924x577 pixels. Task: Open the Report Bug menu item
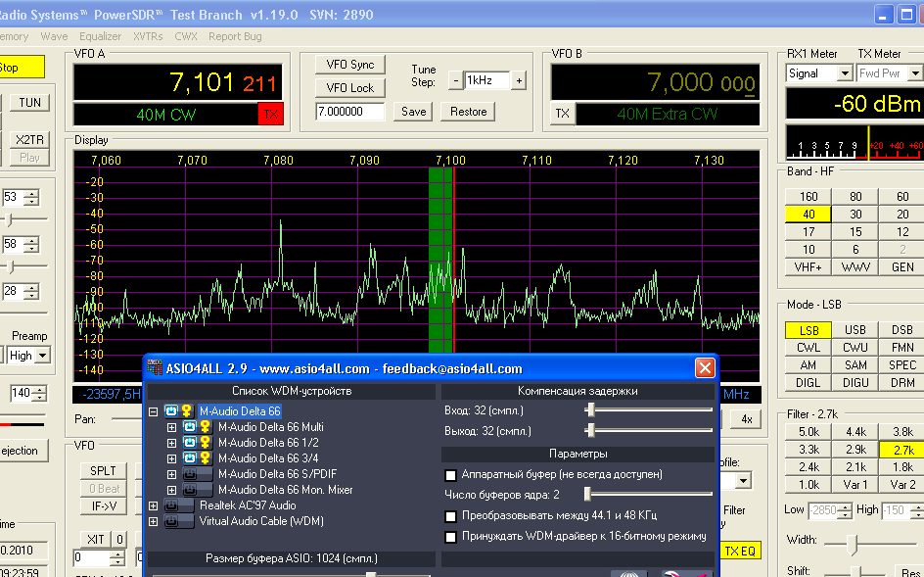235,36
